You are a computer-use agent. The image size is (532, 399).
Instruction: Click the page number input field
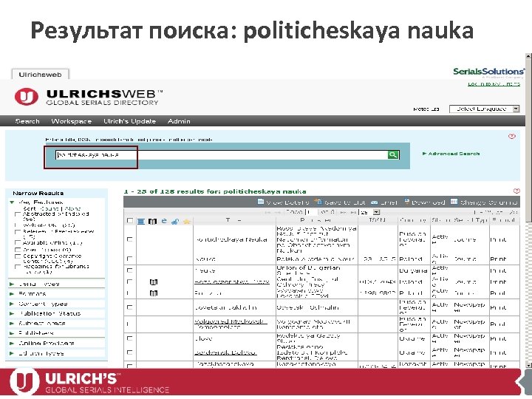click(x=311, y=212)
